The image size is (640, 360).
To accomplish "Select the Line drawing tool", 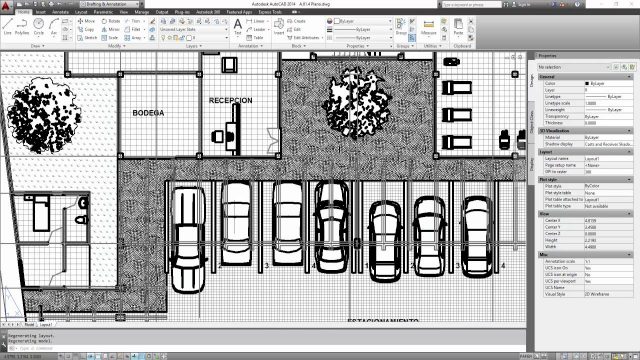I will click(7, 27).
